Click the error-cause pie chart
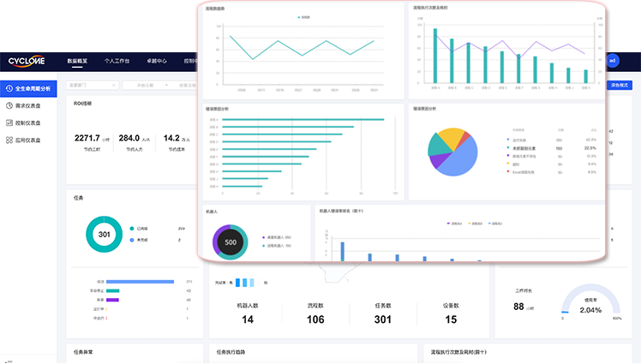 tap(452, 152)
